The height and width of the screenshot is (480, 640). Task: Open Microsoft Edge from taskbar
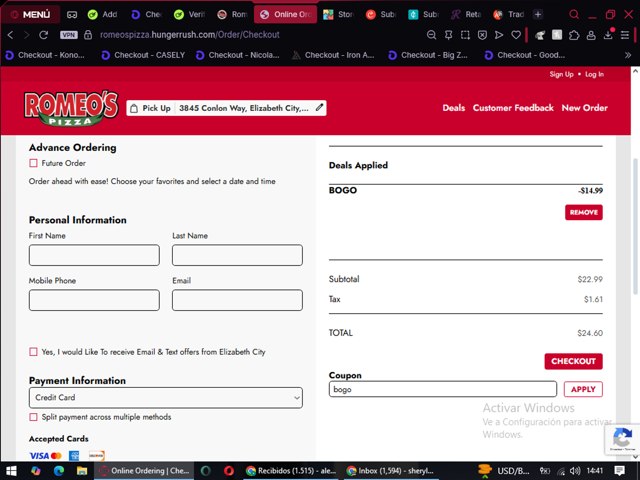[59, 471]
